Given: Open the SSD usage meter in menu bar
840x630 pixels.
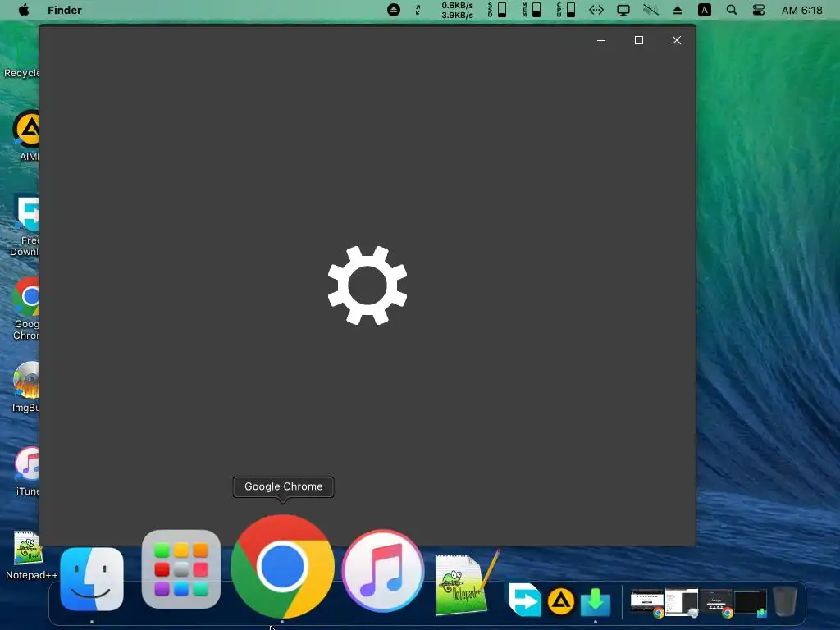Looking at the screenshot, I should click(497, 10).
